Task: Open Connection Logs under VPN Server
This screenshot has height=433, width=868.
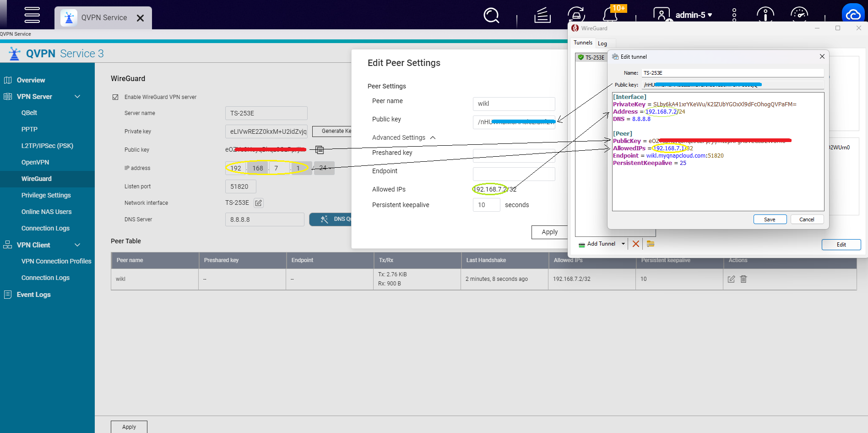Action: click(x=45, y=228)
